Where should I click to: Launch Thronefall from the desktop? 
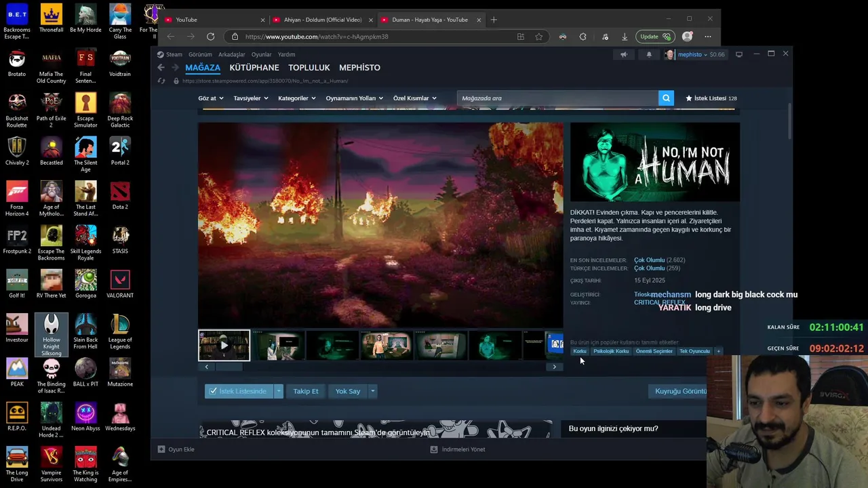coord(51,18)
